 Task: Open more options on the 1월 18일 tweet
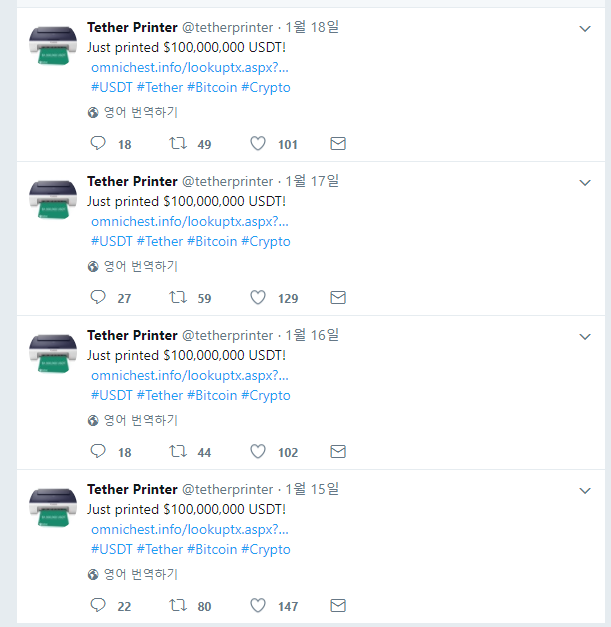[585, 29]
